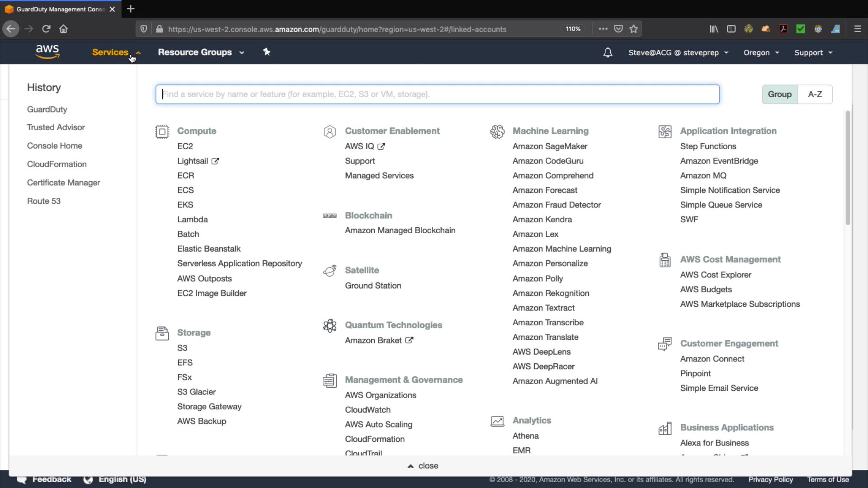868x488 pixels.
Task: Switch service list to Group view
Action: (x=779, y=94)
